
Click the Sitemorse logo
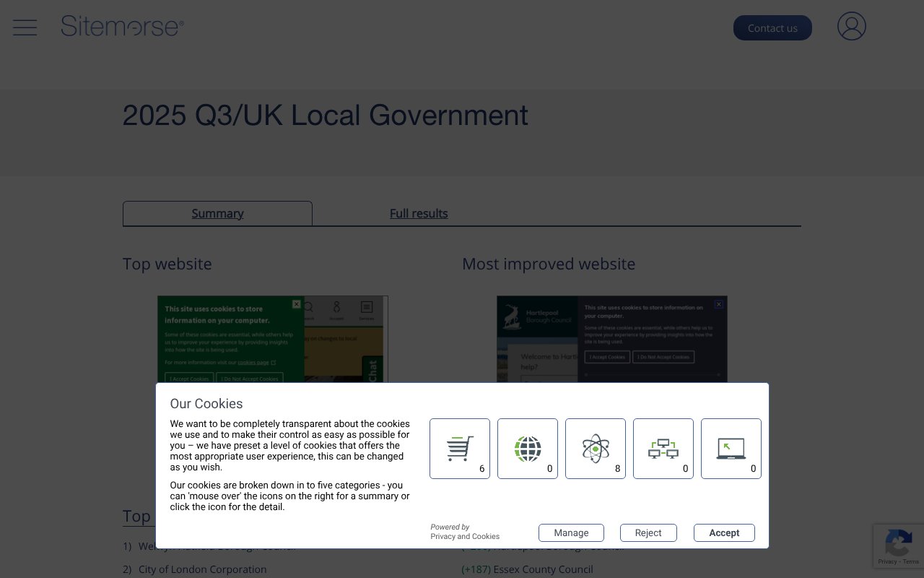[123, 26]
